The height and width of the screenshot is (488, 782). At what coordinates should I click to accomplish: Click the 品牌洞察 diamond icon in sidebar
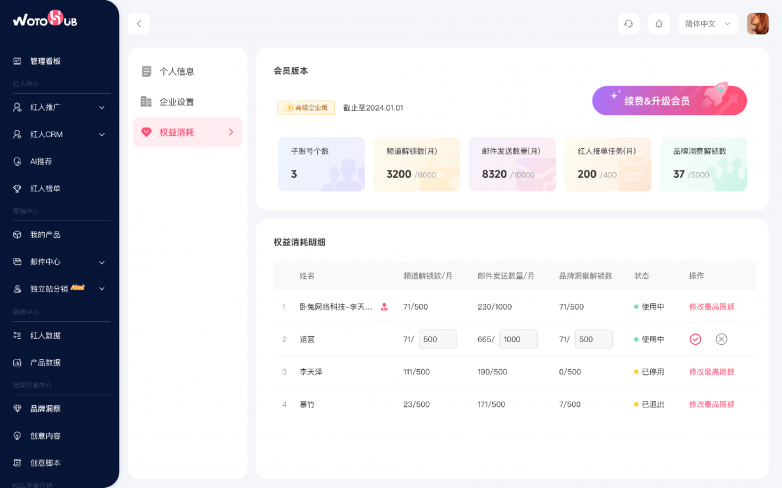click(x=17, y=408)
